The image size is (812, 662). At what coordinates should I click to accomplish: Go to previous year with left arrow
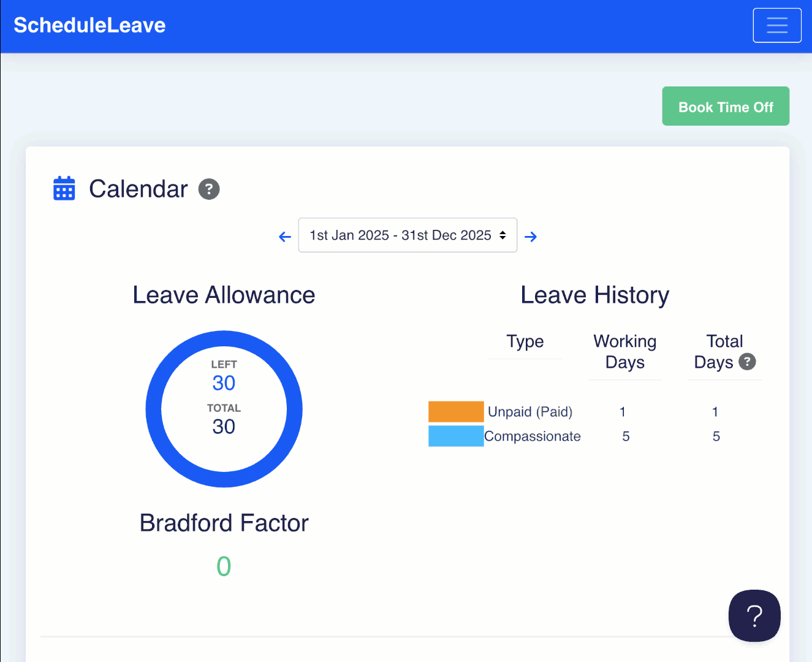coord(285,237)
